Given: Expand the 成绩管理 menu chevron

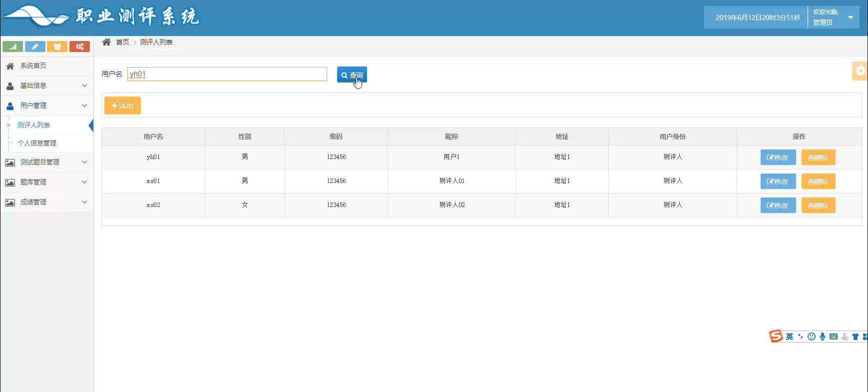Looking at the screenshot, I should click(x=84, y=202).
